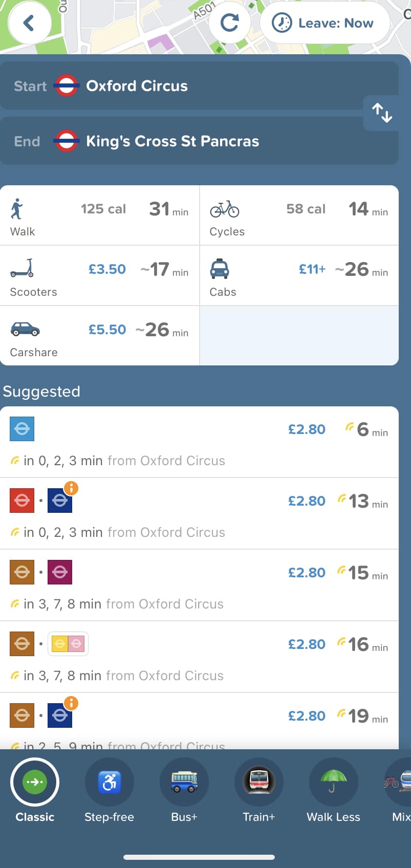Select the Walk option, 31 min
This screenshot has height=868, width=411.
tap(99, 215)
